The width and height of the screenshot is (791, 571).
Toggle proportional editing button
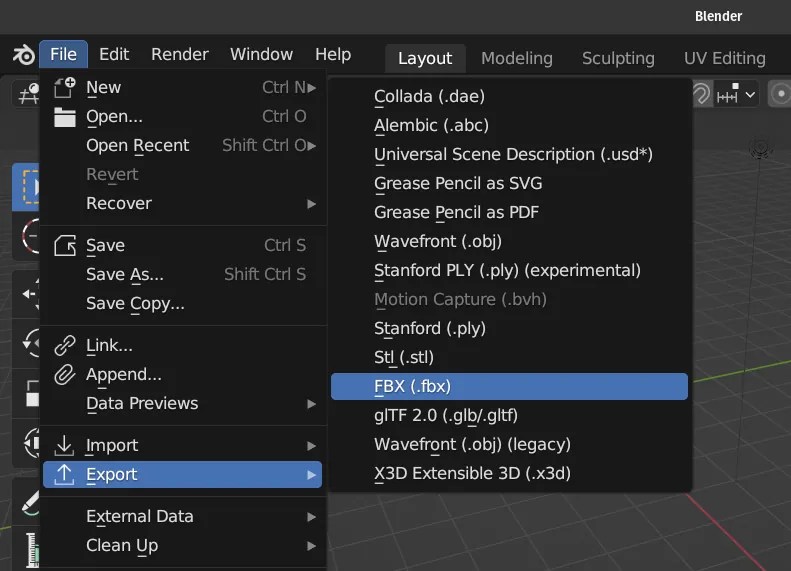pyautogui.click(x=779, y=94)
